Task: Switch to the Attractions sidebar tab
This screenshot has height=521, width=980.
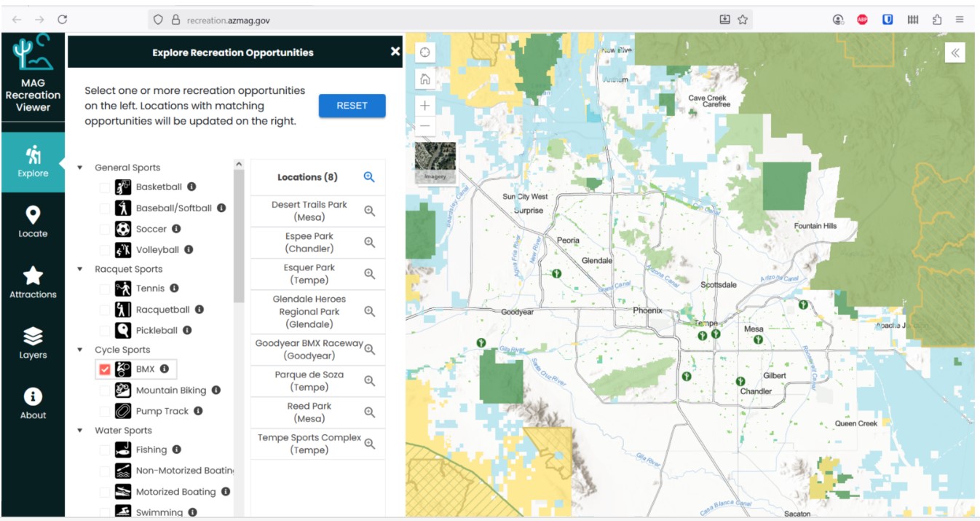Action: [x=33, y=283]
